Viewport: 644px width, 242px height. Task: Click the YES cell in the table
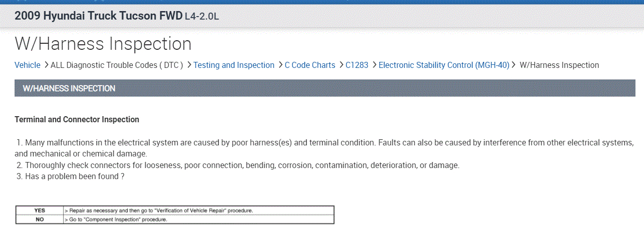pos(40,210)
